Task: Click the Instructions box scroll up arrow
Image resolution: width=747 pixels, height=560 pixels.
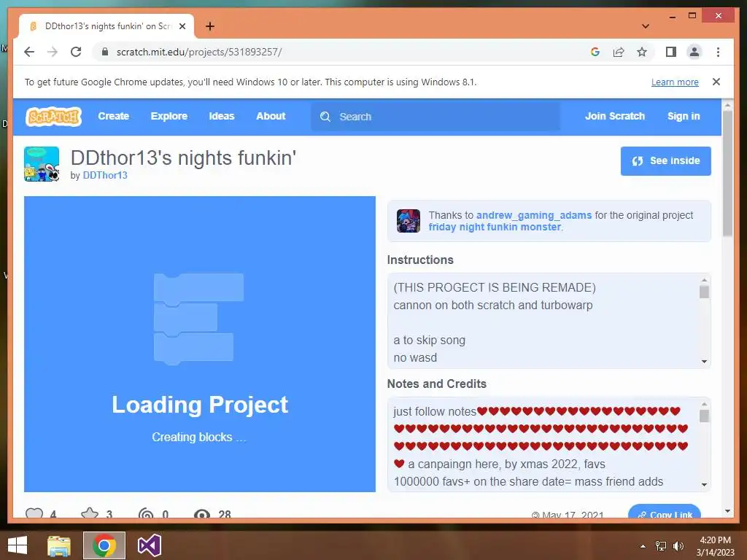Action: [x=704, y=280]
